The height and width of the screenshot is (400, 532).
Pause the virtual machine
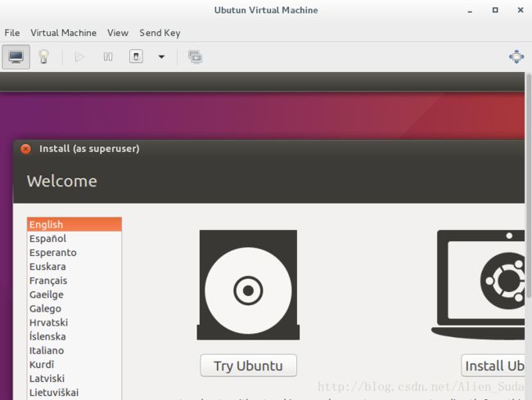(108, 57)
